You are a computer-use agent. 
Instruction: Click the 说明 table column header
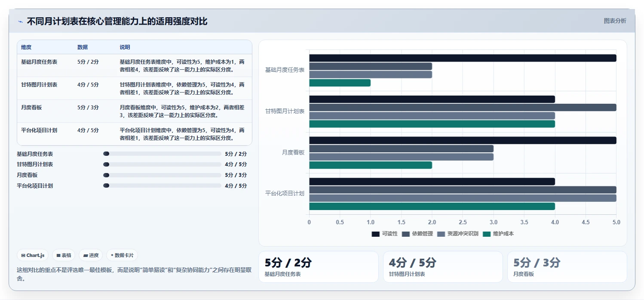pos(125,47)
